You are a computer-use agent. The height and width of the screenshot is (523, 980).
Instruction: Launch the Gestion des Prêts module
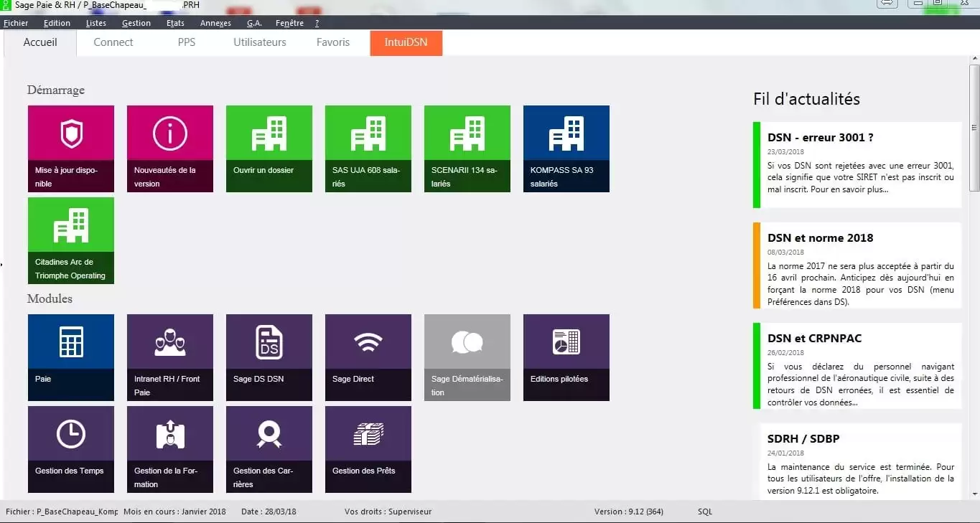[x=368, y=448]
